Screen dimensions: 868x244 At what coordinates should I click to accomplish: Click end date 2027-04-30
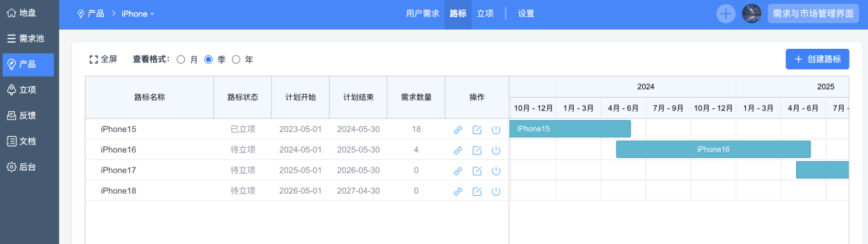click(358, 191)
